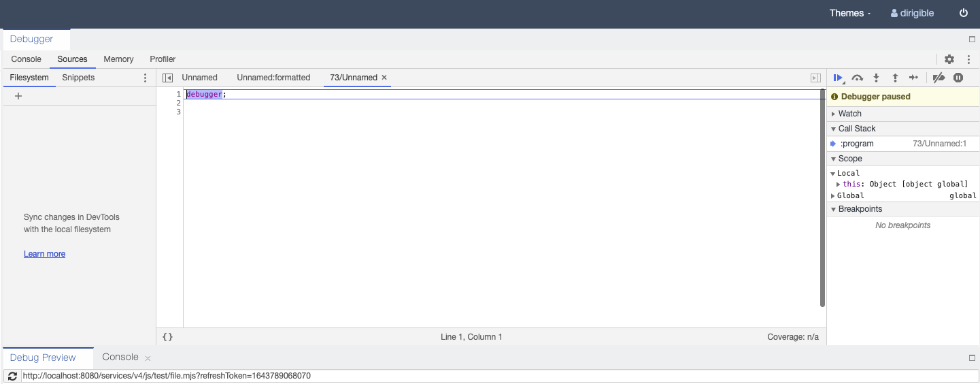Screen dimensions: 980x384
Task: Open navigator more tabs menu
Action: pos(145,78)
